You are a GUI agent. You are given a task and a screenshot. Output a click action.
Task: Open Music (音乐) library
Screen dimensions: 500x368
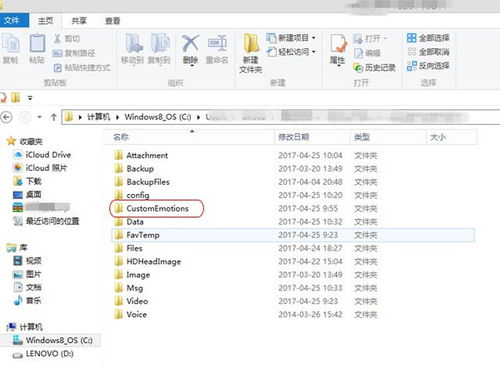click(27, 300)
